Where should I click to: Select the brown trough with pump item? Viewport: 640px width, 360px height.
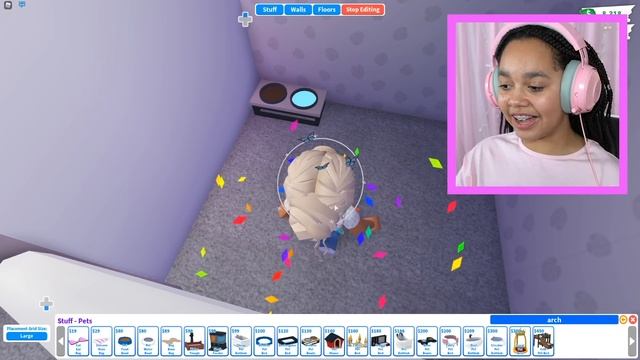(194, 341)
